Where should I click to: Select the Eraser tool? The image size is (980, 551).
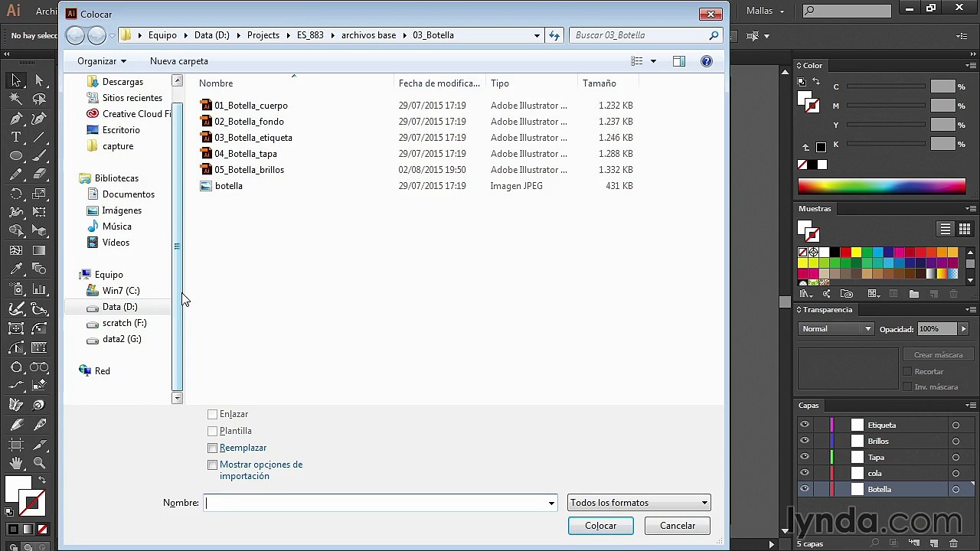pos(40,175)
